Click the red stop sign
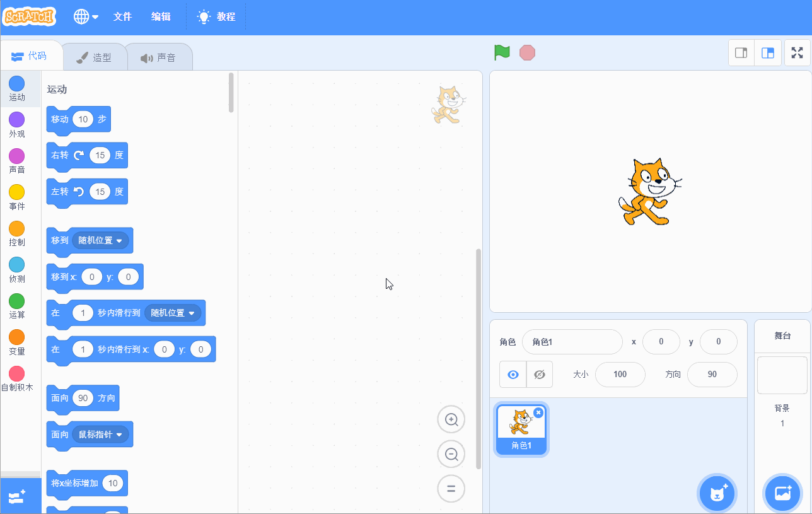The width and height of the screenshot is (812, 514). click(527, 52)
